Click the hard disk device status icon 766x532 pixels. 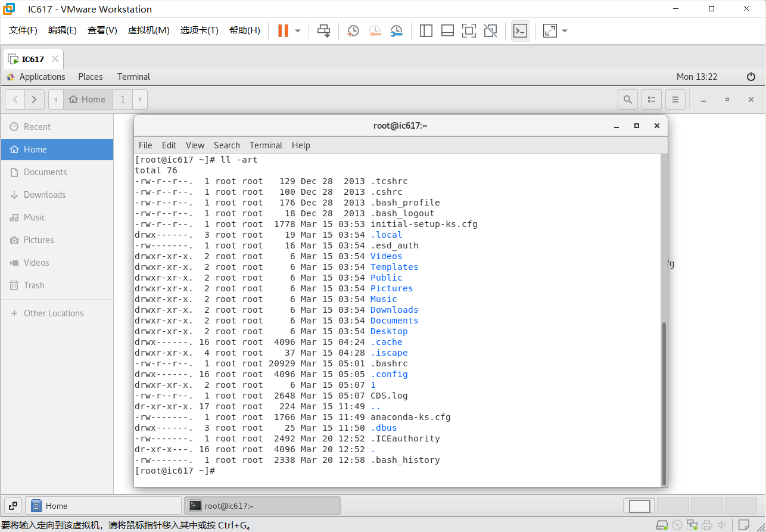coord(662,525)
